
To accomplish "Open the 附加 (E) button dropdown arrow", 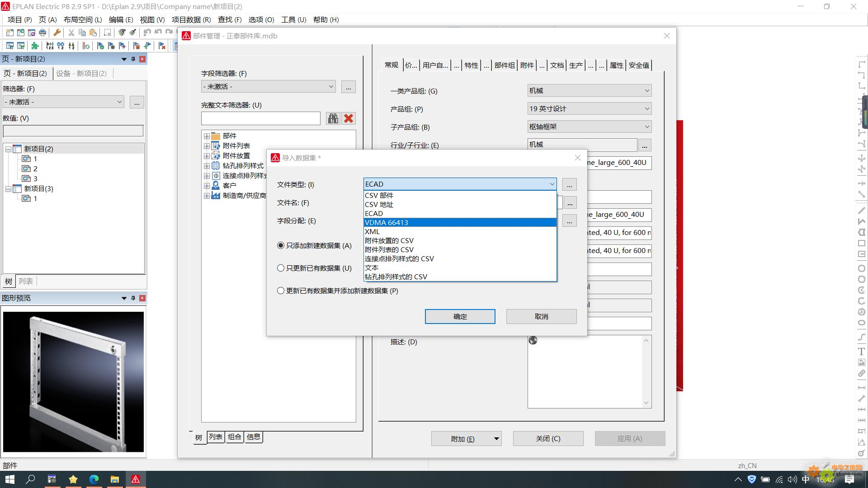I will [x=496, y=438].
